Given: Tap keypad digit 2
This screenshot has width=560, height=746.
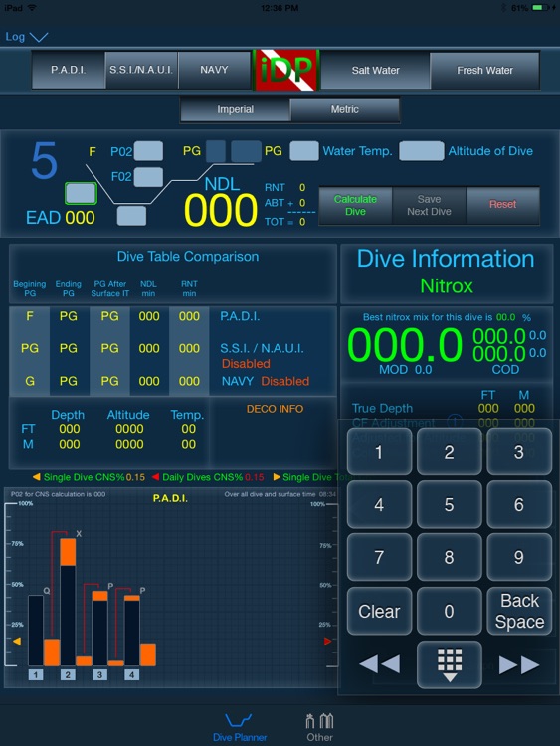Looking at the screenshot, I should click(x=450, y=452).
